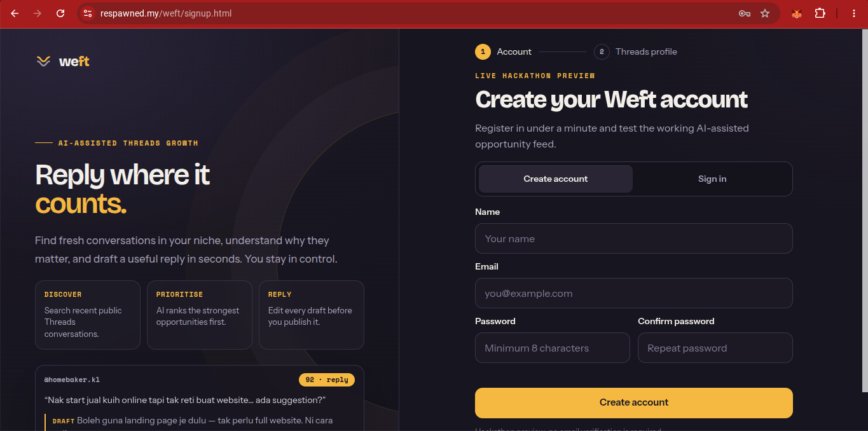
Task: Switch to the Sign in tab
Action: [x=712, y=179]
